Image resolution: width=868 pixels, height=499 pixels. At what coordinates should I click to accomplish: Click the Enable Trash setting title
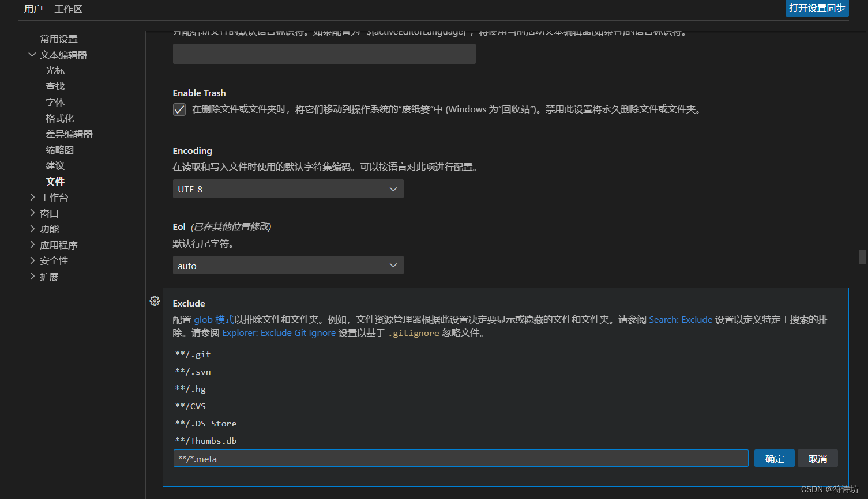coord(199,93)
